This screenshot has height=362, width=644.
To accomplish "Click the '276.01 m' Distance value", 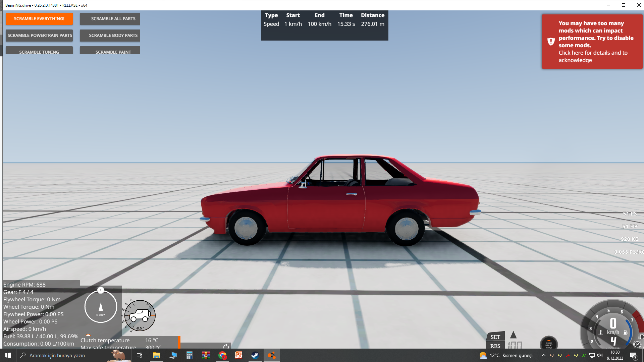I will click(373, 24).
